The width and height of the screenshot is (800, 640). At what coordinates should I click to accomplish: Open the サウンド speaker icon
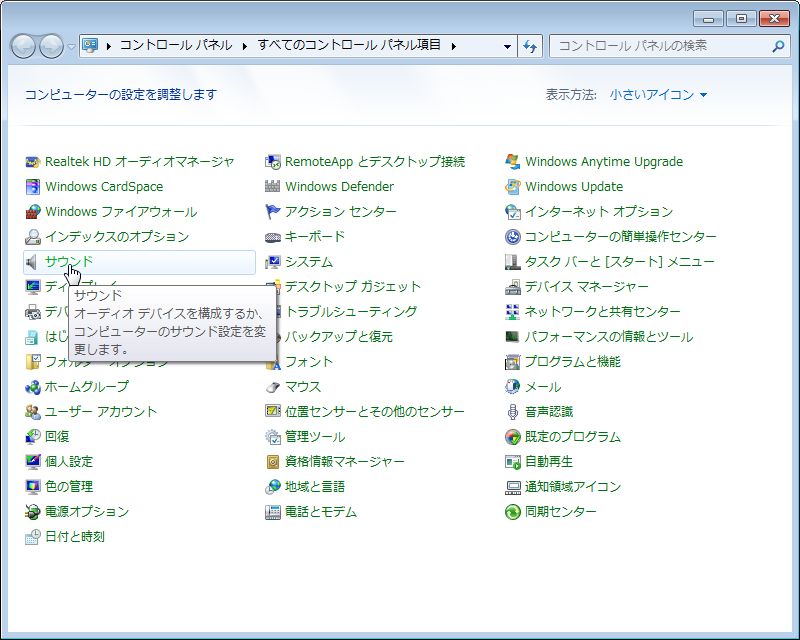pyautogui.click(x=33, y=262)
